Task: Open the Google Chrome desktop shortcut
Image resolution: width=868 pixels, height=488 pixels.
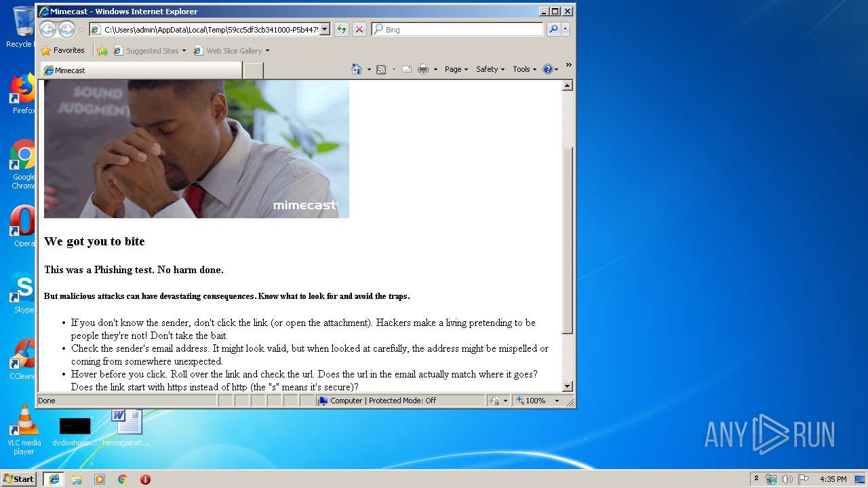Action: pos(23,165)
